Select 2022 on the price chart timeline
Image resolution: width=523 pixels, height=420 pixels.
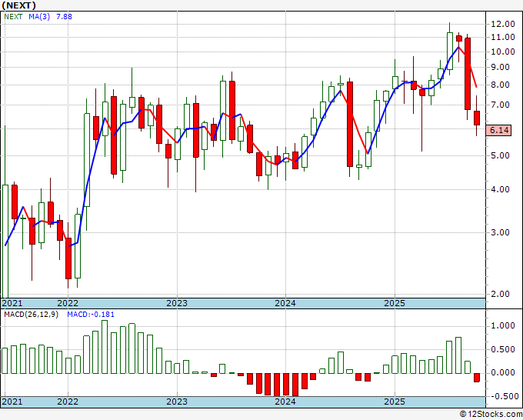click(x=68, y=303)
